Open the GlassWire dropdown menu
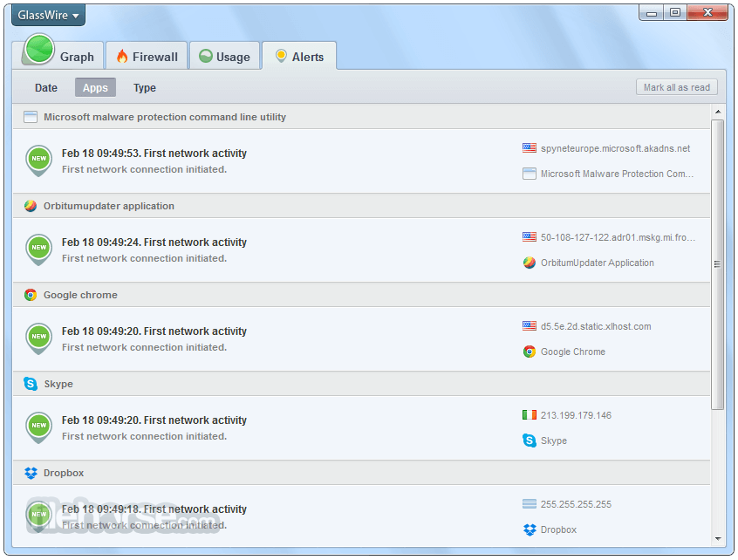 coord(48,15)
